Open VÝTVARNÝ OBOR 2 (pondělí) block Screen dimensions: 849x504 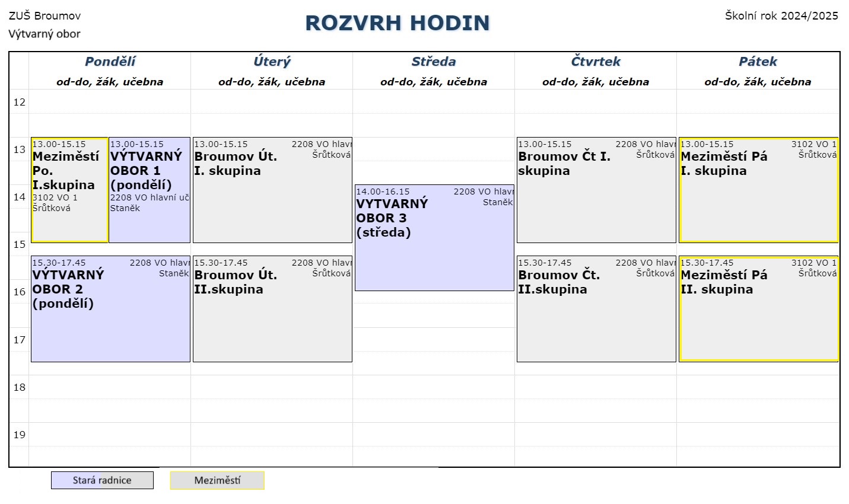[x=110, y=309]
